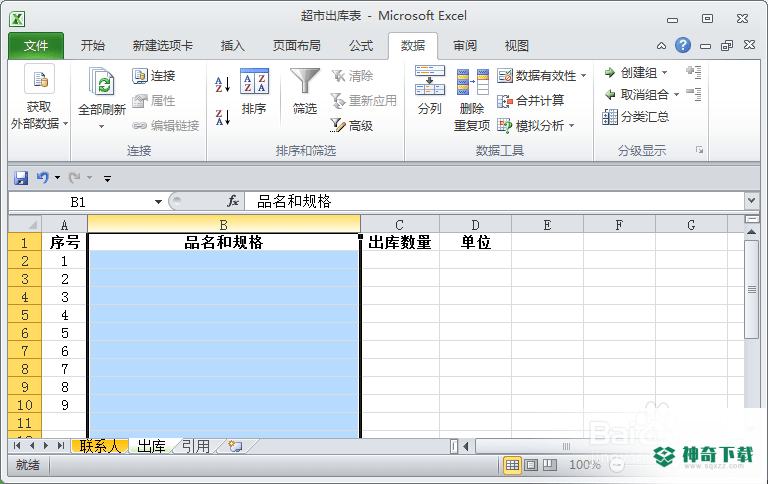The width and height of the screenshot is (768, 484).
Task: Select the cell 序号
Action: point(64,242)
